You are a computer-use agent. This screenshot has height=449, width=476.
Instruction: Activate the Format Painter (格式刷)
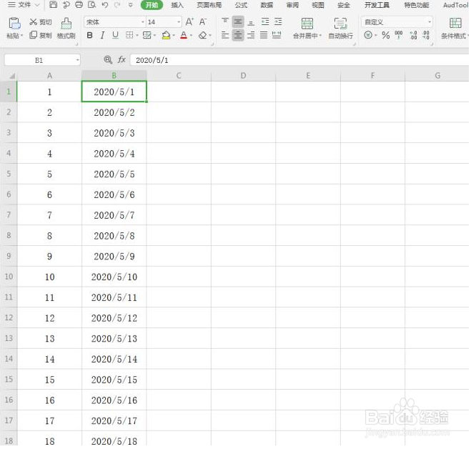tap(66, 28)
